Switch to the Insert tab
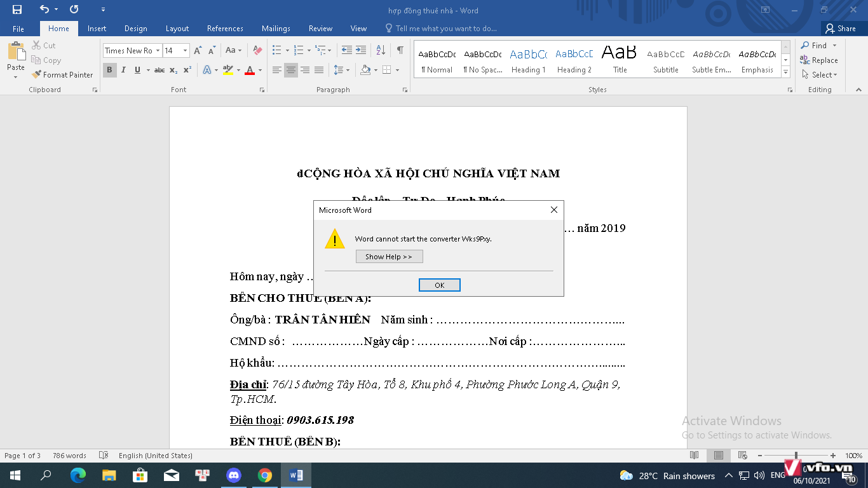The width and height of the screenshot is (868, 488). [x=97, y=29]
